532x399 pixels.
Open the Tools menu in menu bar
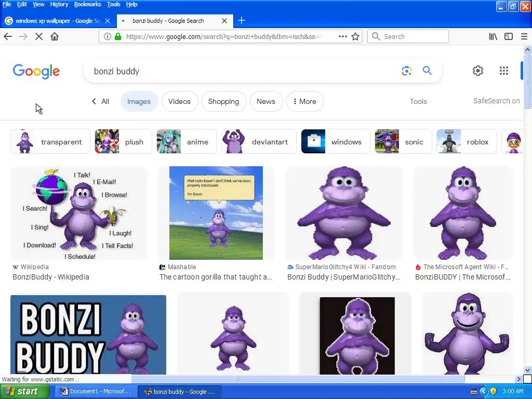[114, 4]
